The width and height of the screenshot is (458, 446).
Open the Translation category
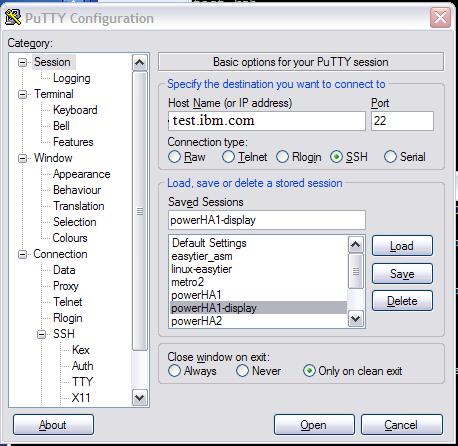79,206
